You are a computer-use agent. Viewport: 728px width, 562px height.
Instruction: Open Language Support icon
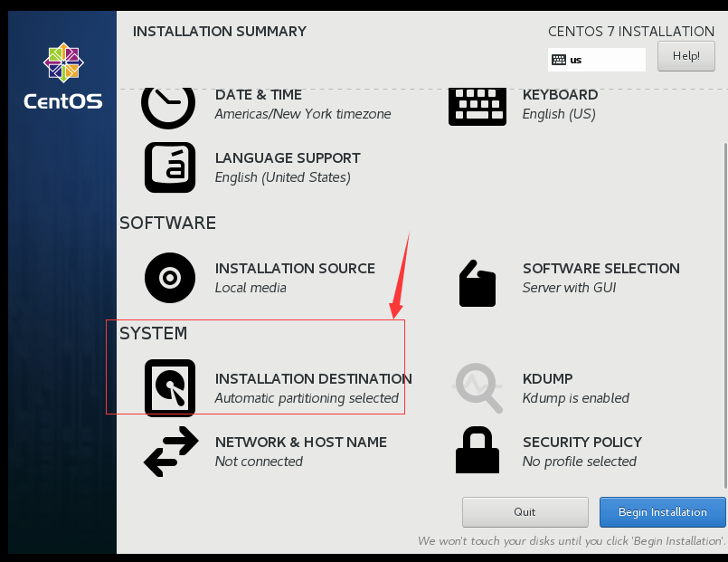point(170,167)
